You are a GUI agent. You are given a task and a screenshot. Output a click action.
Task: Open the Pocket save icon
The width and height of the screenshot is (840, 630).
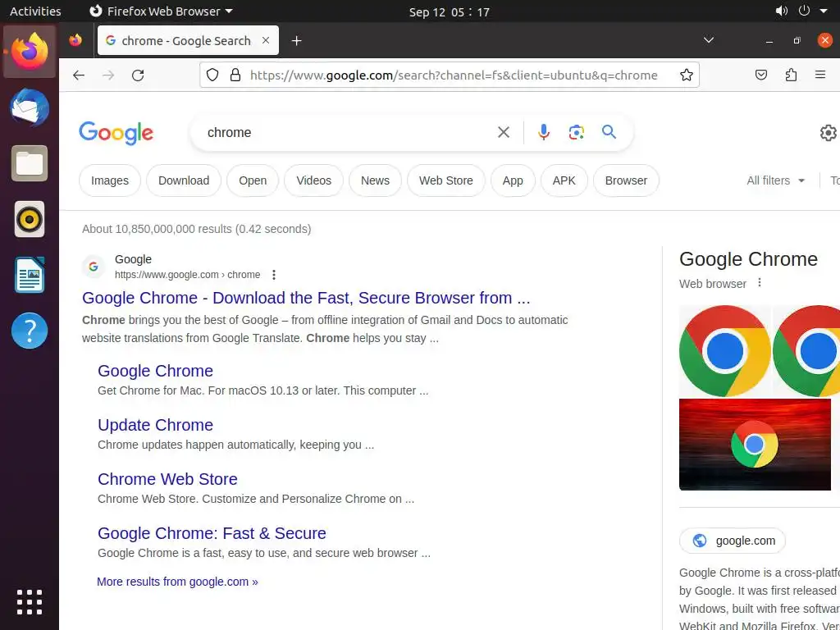(760, 75)
